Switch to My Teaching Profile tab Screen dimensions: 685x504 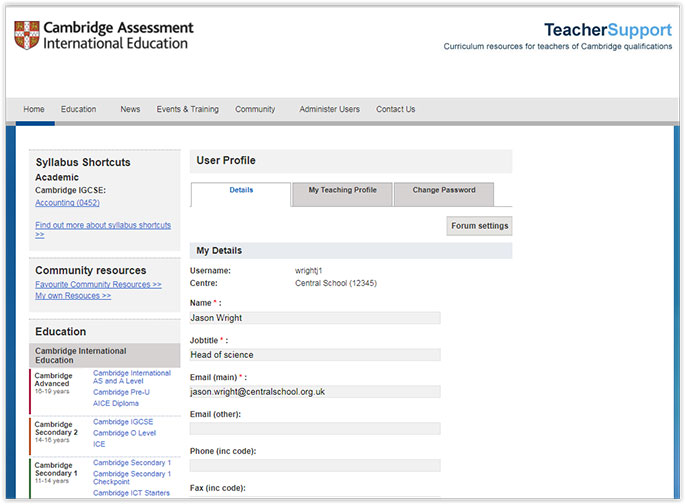pyautogui.click(x=342, y=190)
